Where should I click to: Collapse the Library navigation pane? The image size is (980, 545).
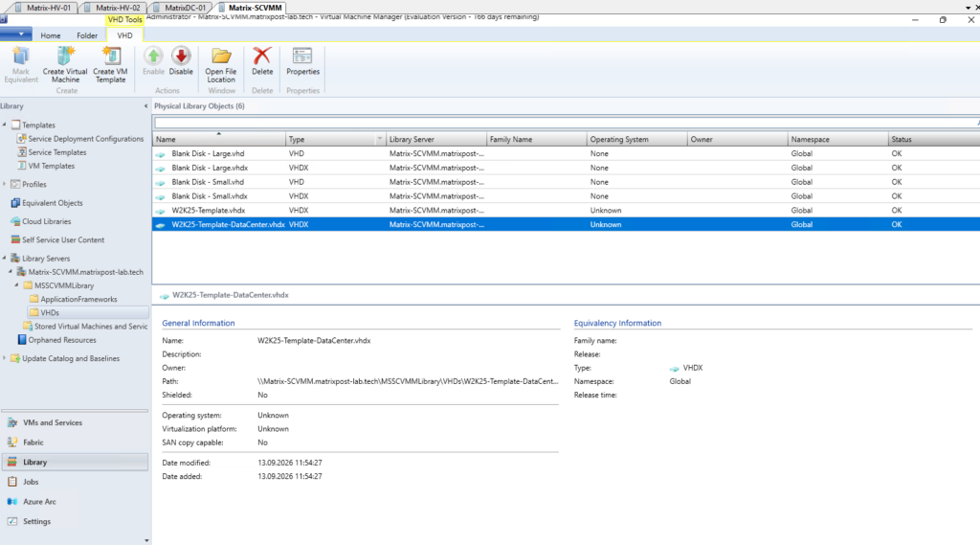pos(145,106)
